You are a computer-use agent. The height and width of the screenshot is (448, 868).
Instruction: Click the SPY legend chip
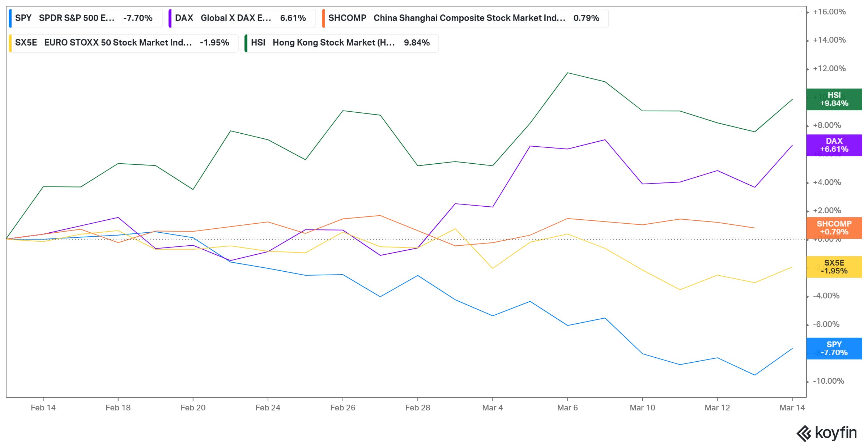pyautogui.click(x=85, y=18)
